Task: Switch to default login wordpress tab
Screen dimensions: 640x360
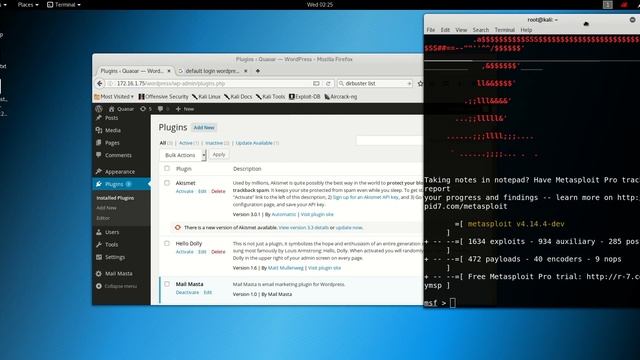Action: click(x=213, y=71)
